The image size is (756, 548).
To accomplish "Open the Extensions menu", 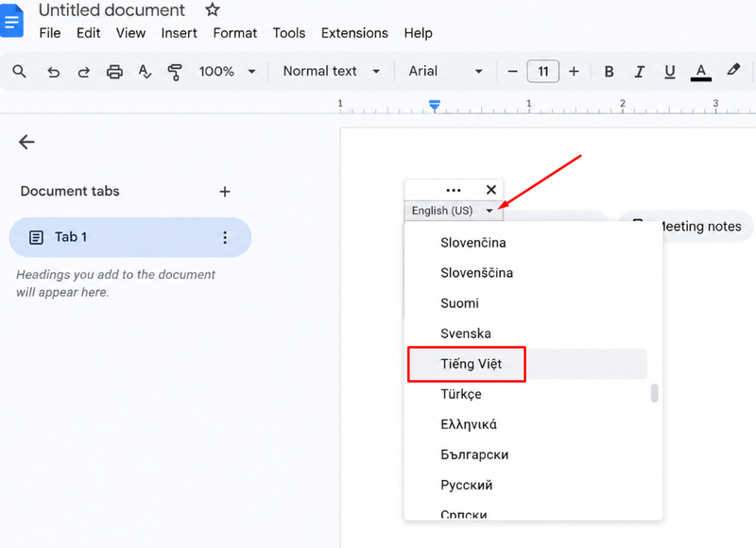I will (x=354, y=33).
